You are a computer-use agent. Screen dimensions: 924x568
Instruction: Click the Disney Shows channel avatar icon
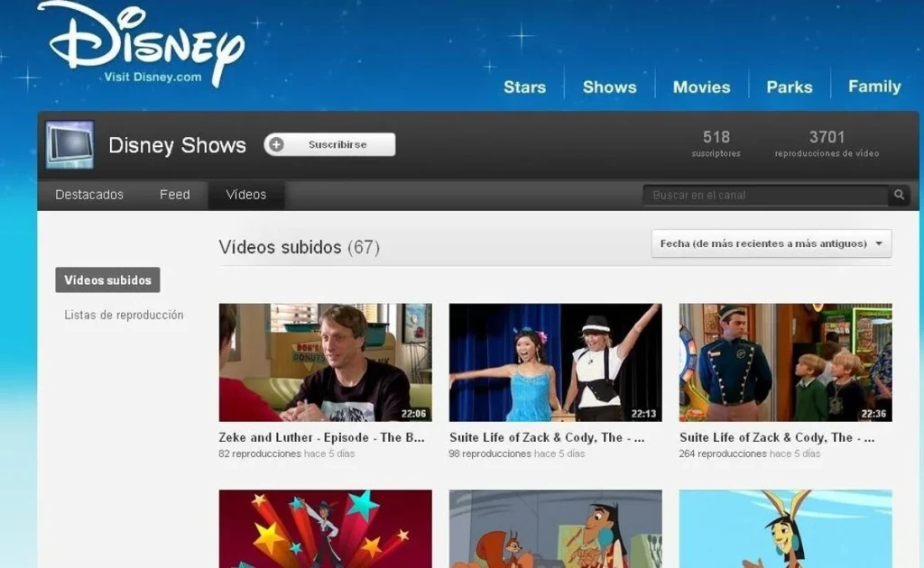(x=69, y=144)
